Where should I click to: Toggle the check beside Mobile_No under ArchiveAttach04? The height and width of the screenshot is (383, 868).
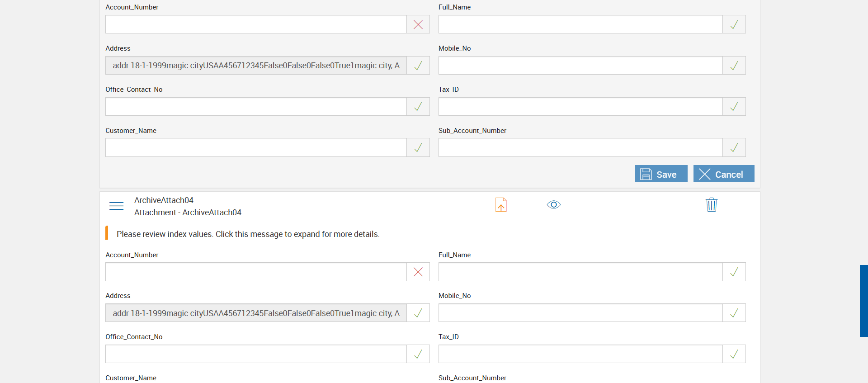coord(734,313)
